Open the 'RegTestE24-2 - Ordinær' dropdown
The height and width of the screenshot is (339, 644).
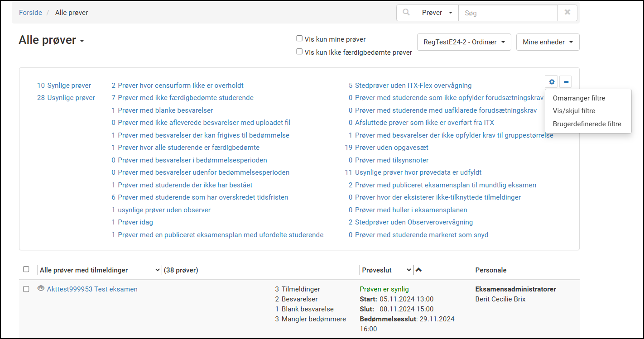click(x=464, y=42)
